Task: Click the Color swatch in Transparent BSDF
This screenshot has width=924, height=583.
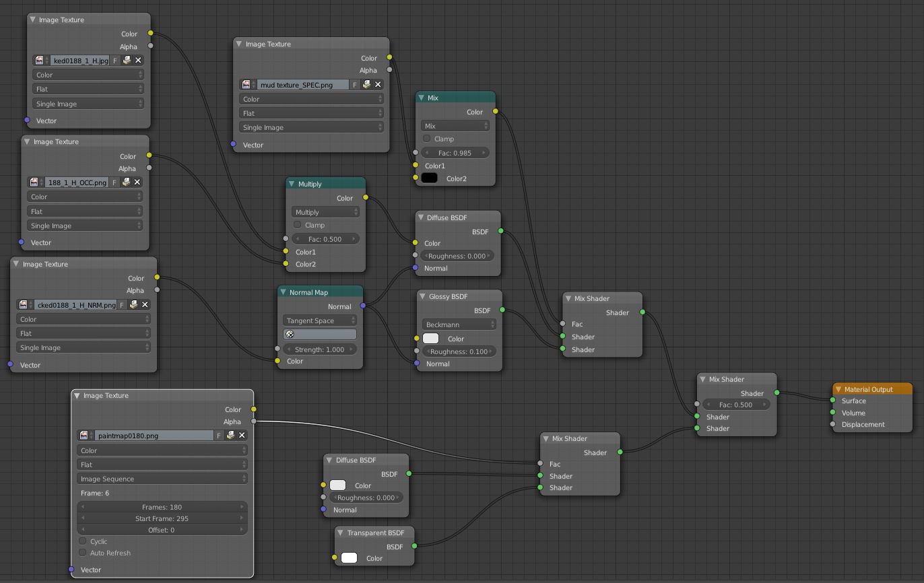Action: point(349,558)
